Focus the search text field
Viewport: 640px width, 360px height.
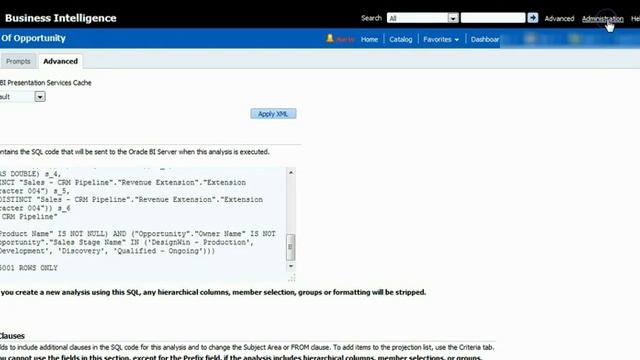pyautogui.click(x=493, y=18)
